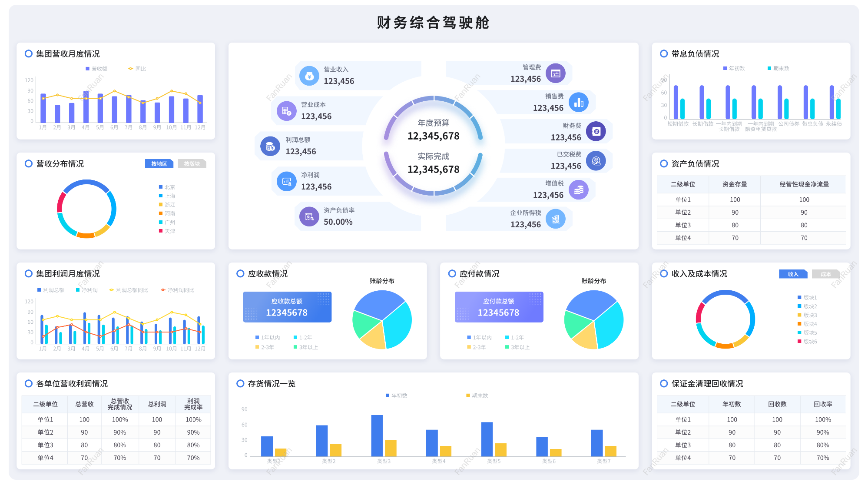
Task: Click the 利润总额 coins icon
Action: coord(270,146)
